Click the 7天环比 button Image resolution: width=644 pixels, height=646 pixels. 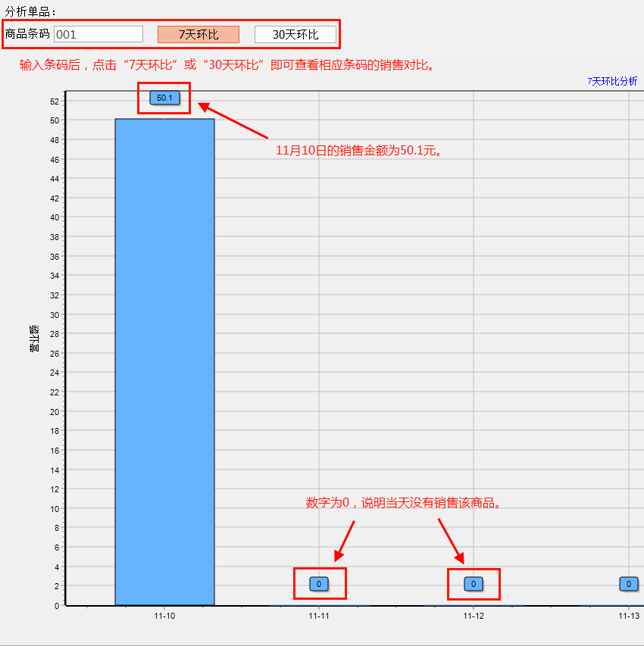tap(199, 34)
